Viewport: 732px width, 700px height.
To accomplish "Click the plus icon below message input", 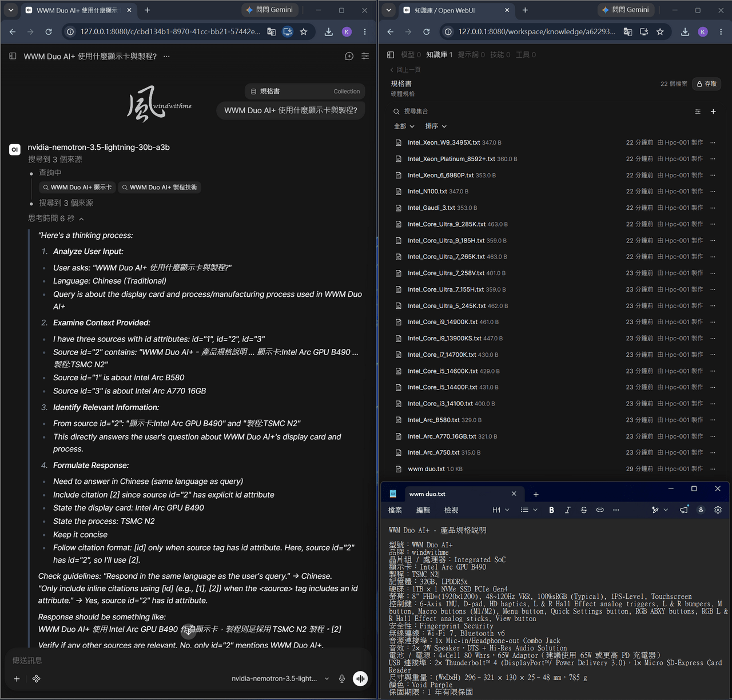I will [17, 678].
